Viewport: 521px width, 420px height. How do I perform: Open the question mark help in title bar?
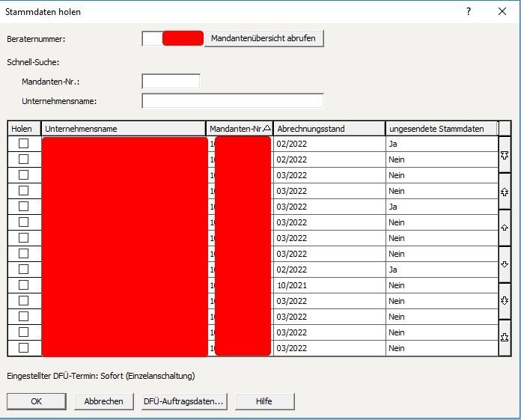click(x=469, y=12)
